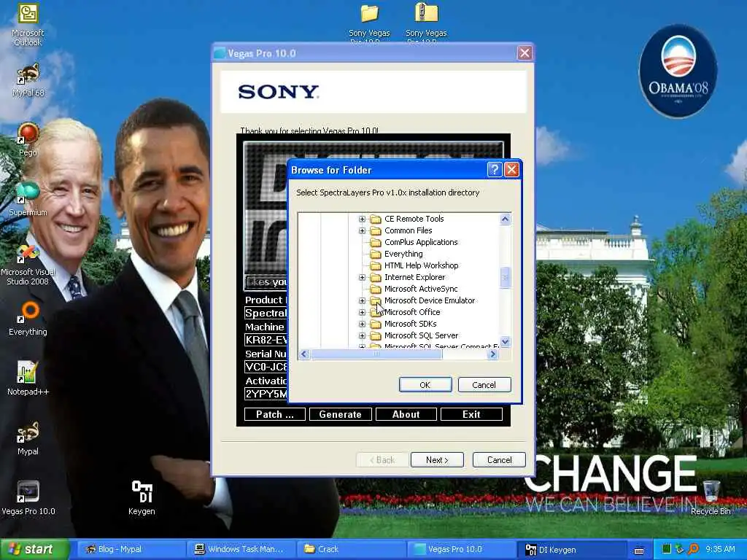The width and height of the screenshot is (747, 560).
Task: Click horizontal scroll left arrow in folder tree
Action: pos(304,354)
